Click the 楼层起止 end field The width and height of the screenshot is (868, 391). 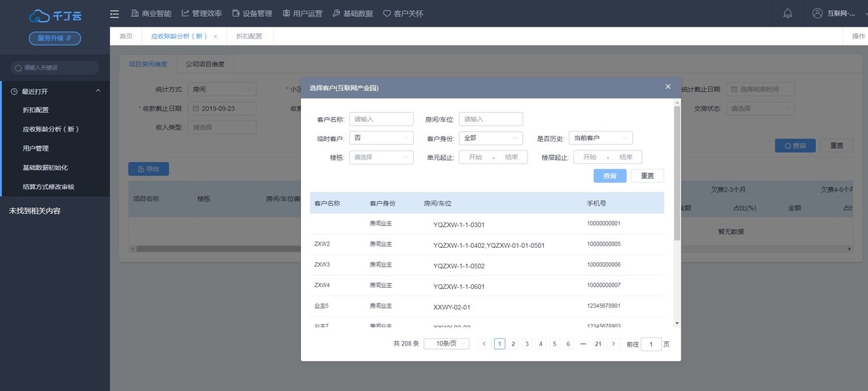(x=626, y=157)
